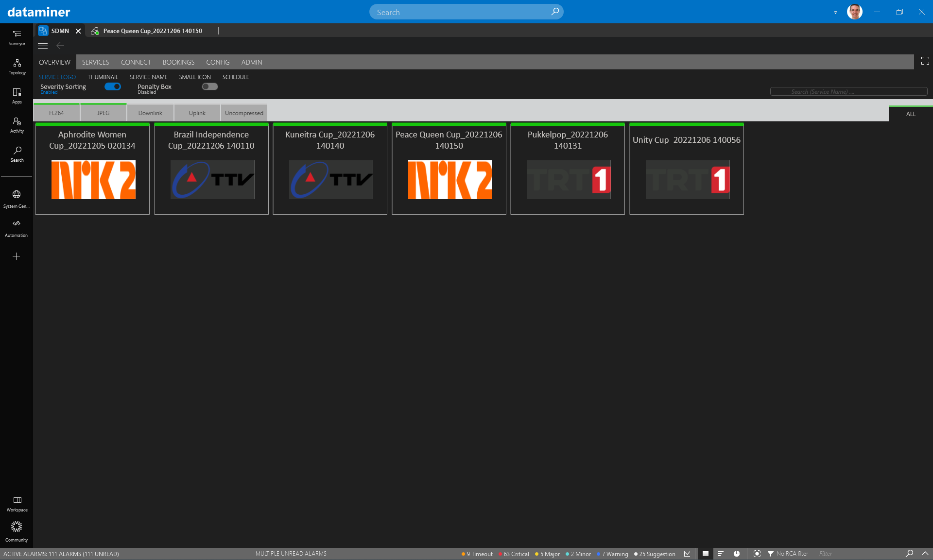The image size is (933, 560).
Task: Switch to the ADMIN tab
Action: 252,62
